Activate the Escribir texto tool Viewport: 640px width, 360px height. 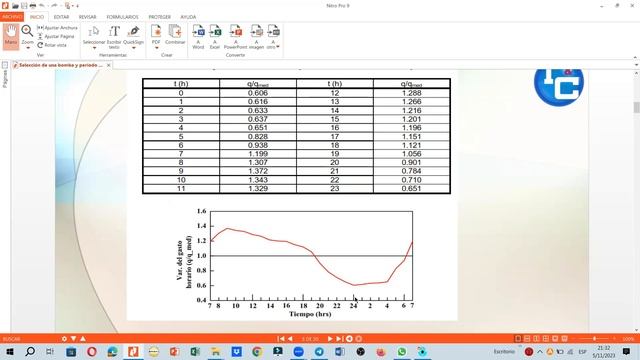[x=114, y=37]
